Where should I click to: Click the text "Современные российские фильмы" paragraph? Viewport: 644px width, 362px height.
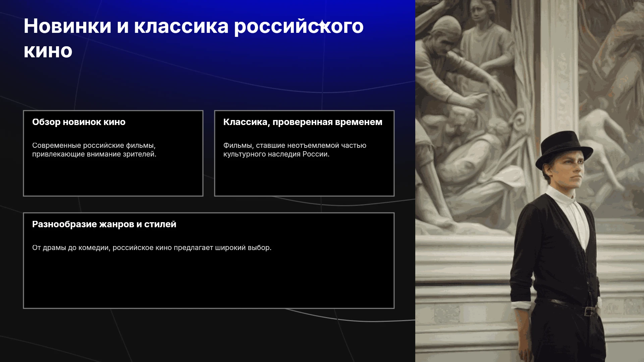point(94,150)
